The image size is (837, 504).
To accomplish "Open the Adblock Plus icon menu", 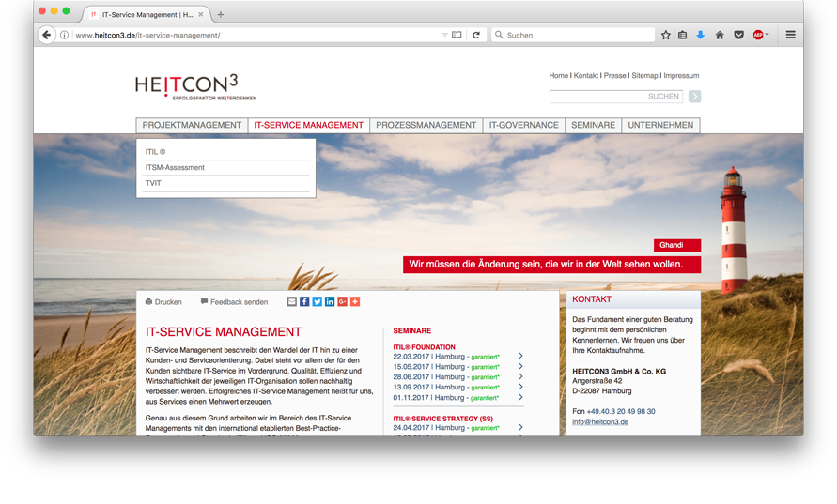I will click(x=761, y=36).
